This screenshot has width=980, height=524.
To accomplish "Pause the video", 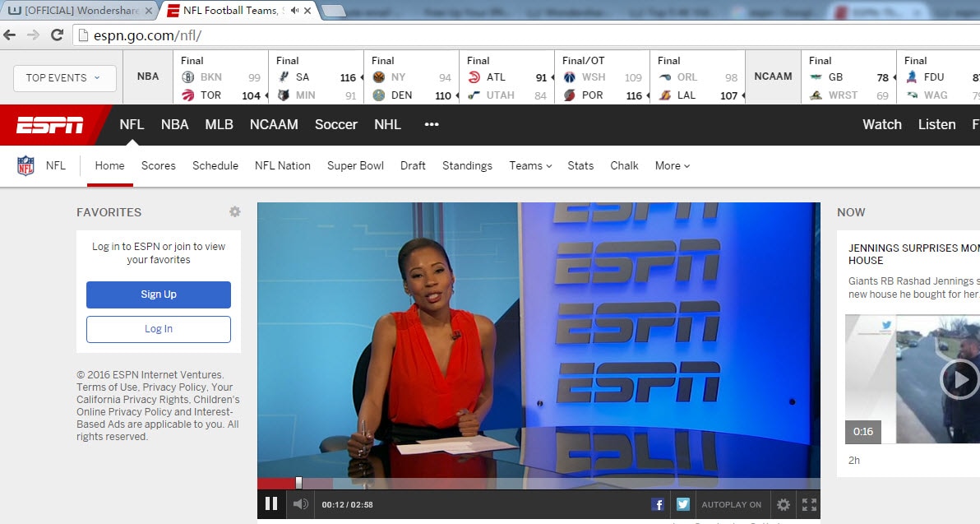I will (271, 504).
